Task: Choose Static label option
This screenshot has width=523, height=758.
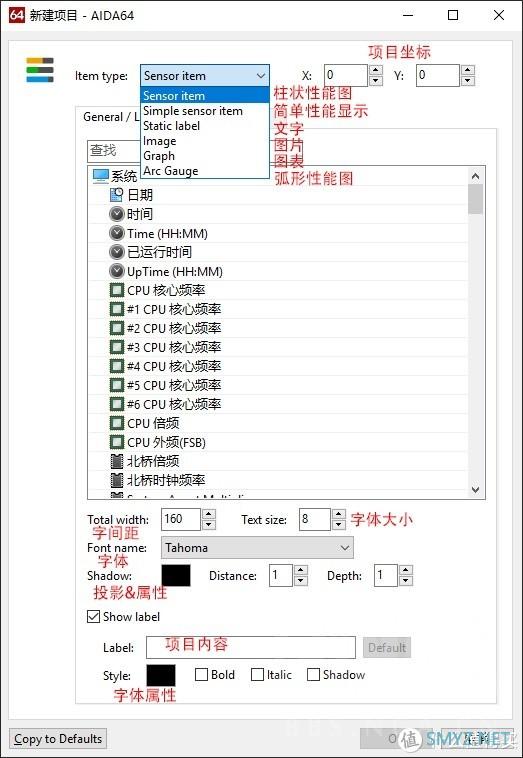Action: pyautogui.click(x=204, y=126)
